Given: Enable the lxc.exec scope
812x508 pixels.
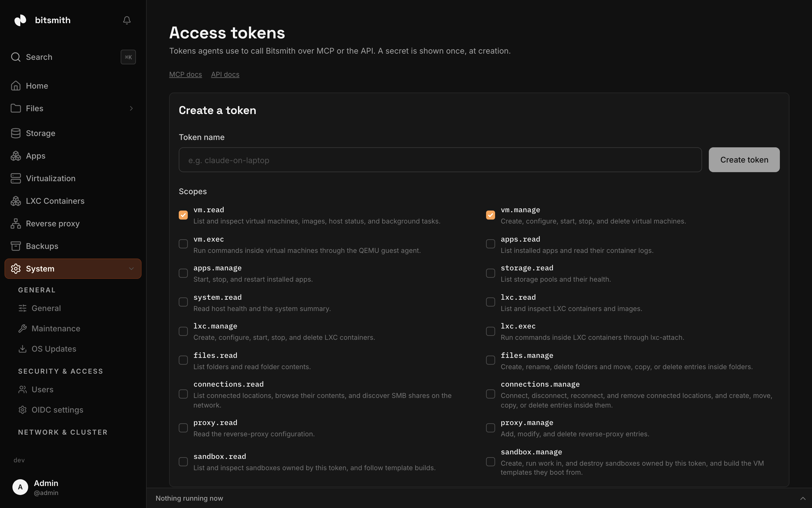Looking at the screenshot, I should [x=491, y=331].
